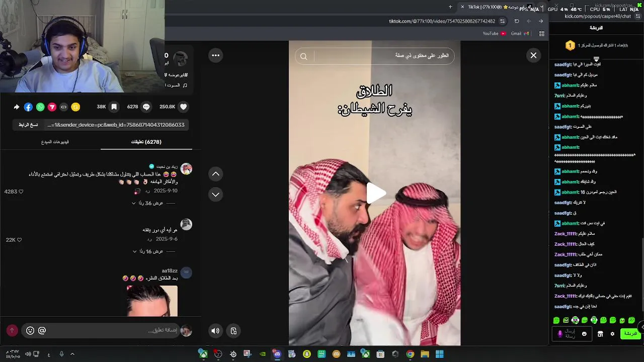Open the sound link with music note
Image resolution: width=644 pixels, height=362 pixels.
point(176,85)
